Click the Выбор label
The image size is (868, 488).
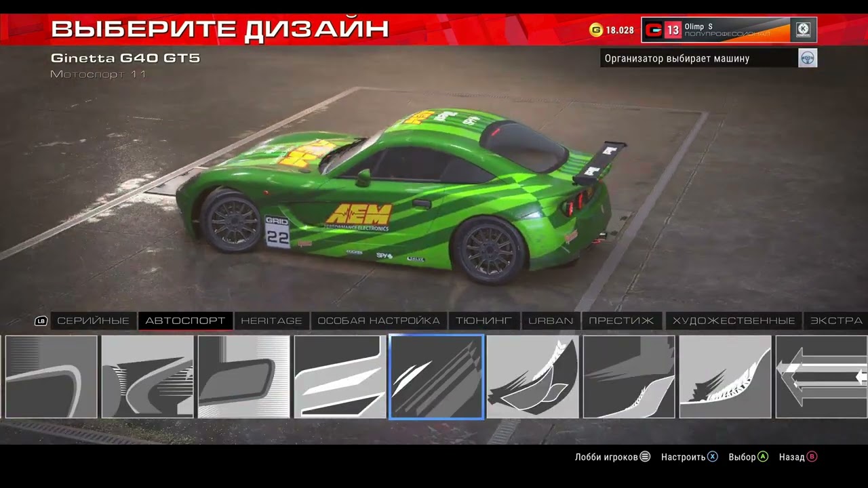(743, 457)
